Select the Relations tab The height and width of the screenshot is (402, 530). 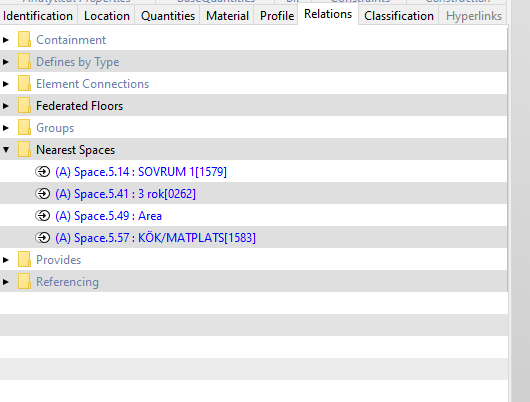(328, 14)
